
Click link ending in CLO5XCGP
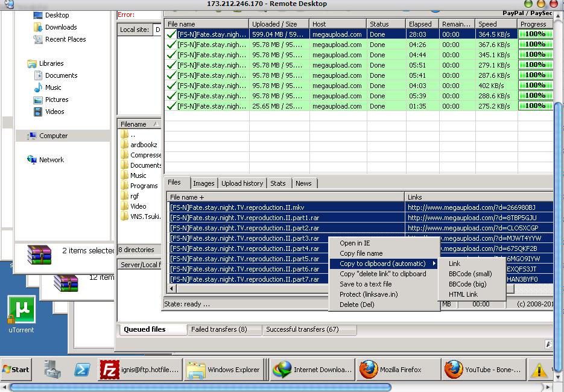pyautogui.click(x=473, y=228)
